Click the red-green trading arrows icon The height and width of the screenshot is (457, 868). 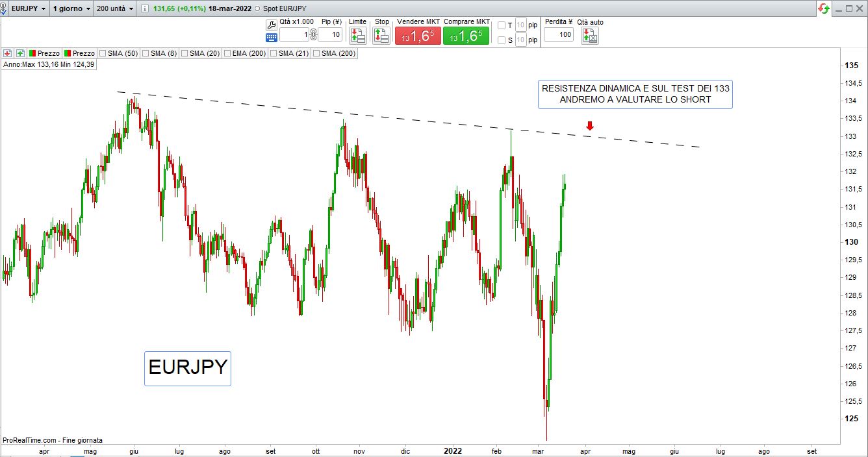(x=824, y=8)
